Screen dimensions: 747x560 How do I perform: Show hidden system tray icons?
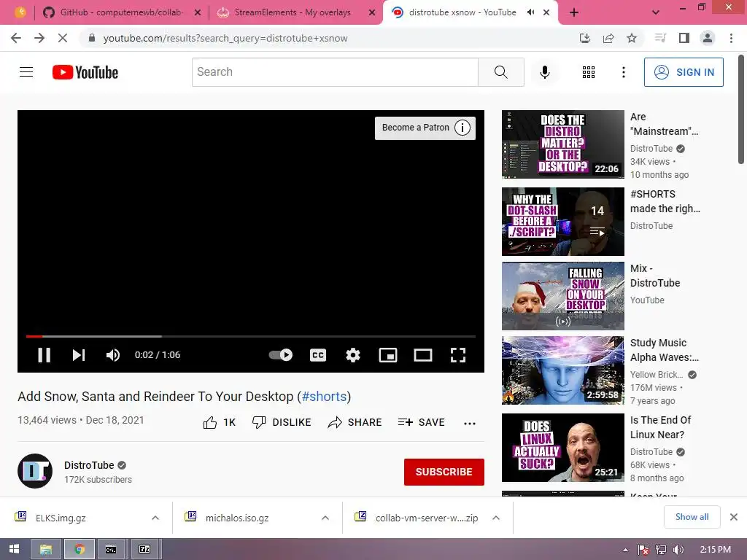(x=625, y=550)
